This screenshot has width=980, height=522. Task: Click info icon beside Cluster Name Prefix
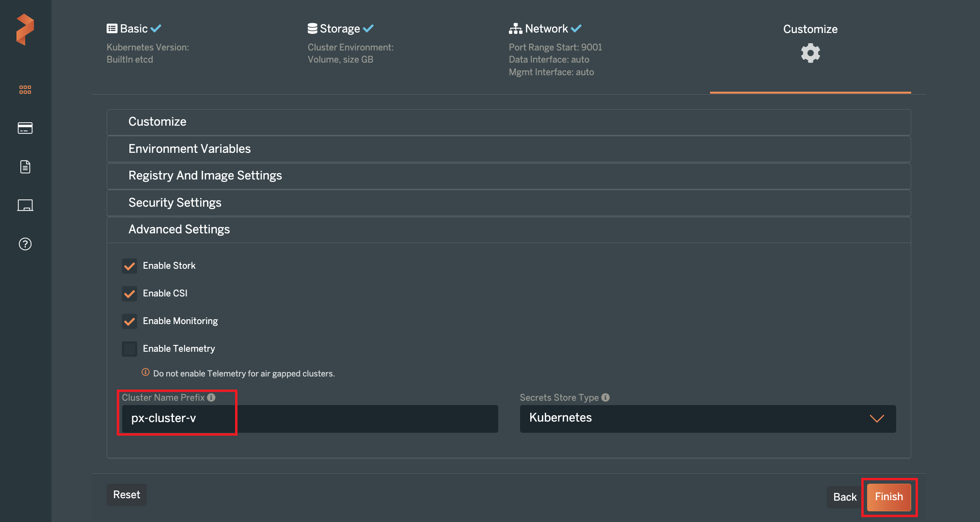(211, 397)
